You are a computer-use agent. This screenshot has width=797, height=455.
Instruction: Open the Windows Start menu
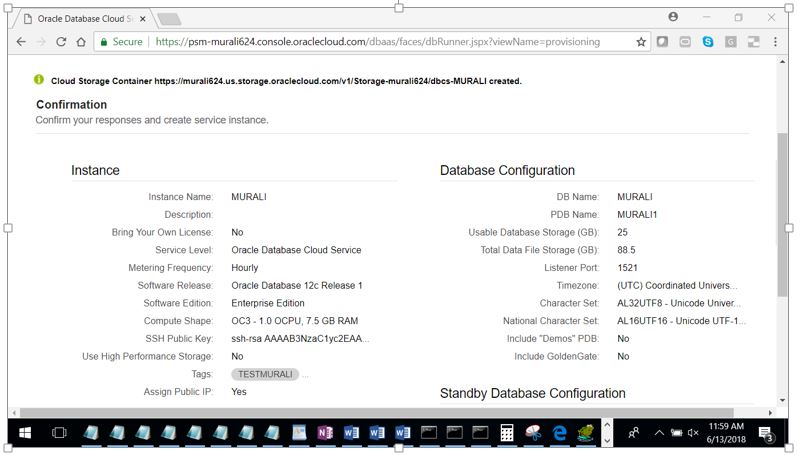[x=25, y=433]
